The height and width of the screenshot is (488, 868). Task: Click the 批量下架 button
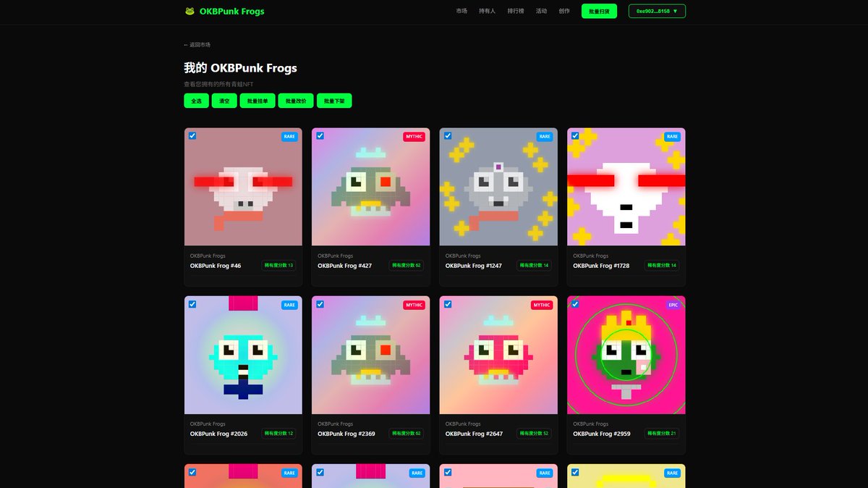point(334,101)
